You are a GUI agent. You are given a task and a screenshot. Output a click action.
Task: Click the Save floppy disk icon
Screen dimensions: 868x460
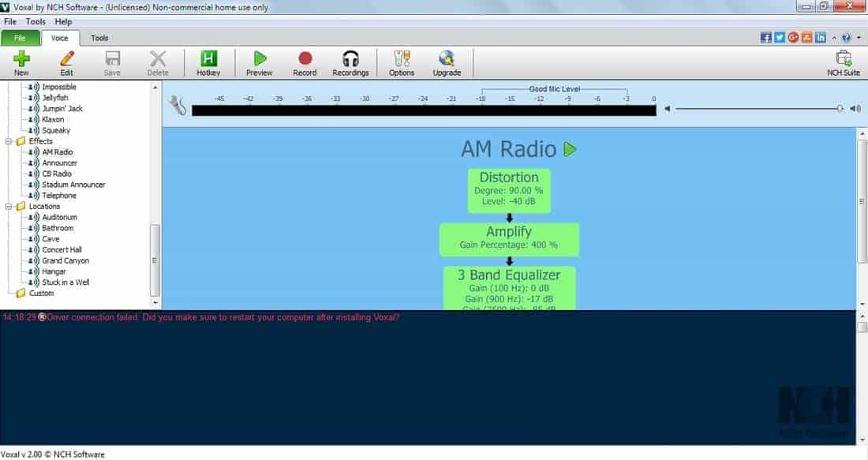pyautogui.click(x=112, y=62)
